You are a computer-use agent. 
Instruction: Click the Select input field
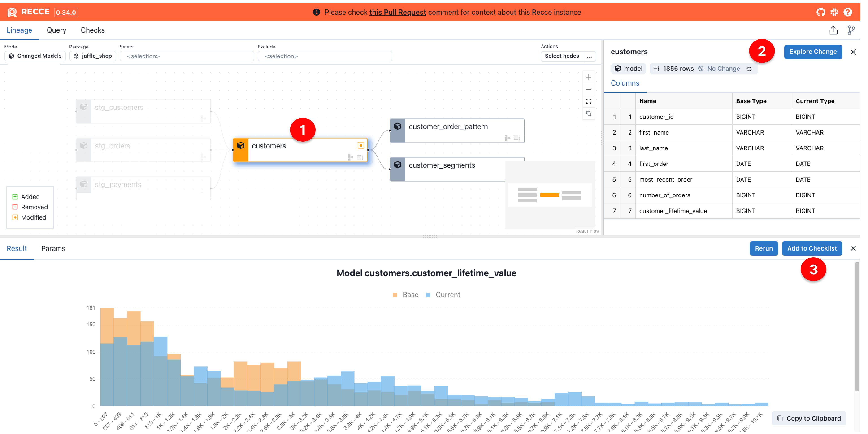point(187,56)
